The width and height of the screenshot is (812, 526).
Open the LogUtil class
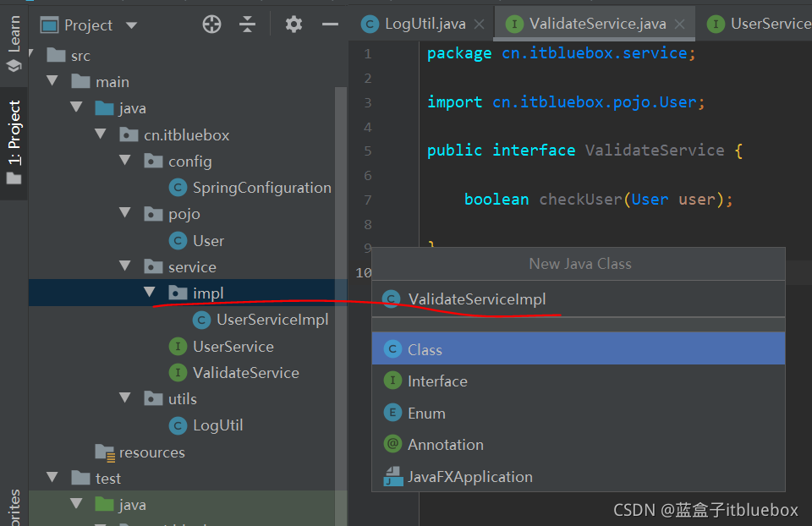click(218, 425)
